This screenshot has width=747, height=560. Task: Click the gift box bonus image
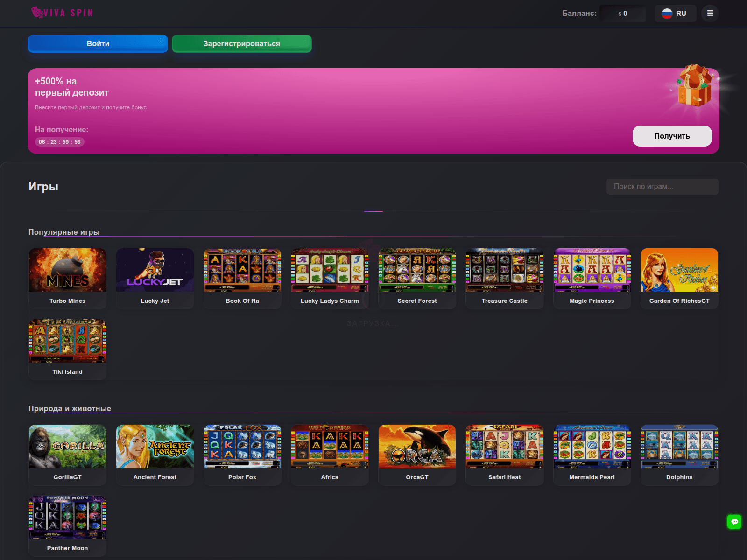(695, 85)
